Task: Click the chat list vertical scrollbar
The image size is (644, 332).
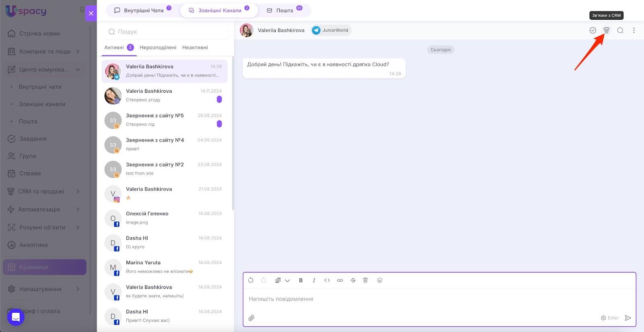Action: click(x=233, y=133)
